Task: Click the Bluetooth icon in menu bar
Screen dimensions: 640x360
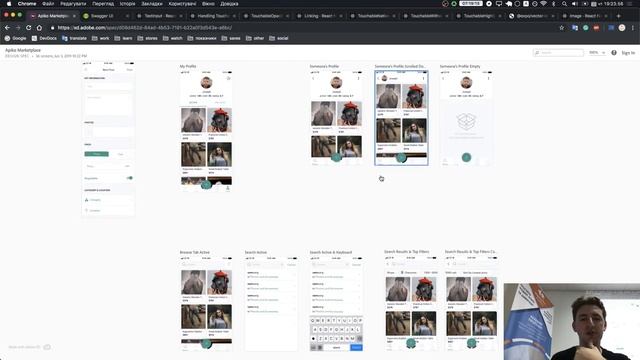Action: pos(553,4)
